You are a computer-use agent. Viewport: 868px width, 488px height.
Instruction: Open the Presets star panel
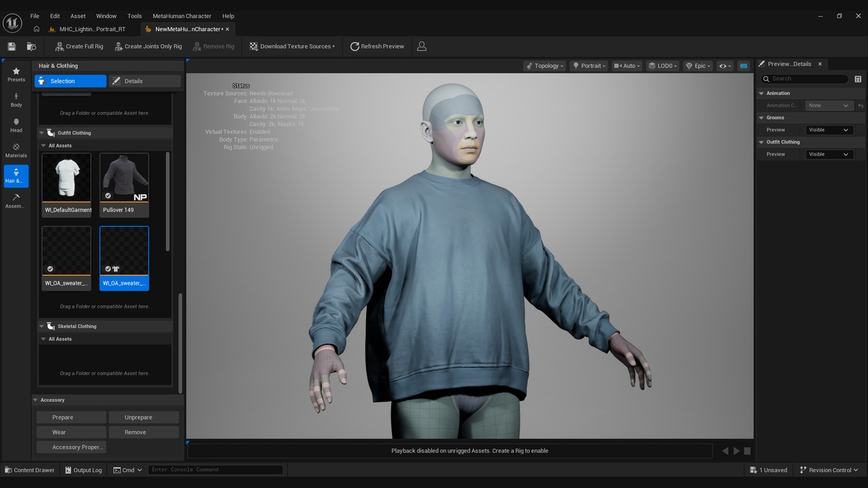click(16, 75)
